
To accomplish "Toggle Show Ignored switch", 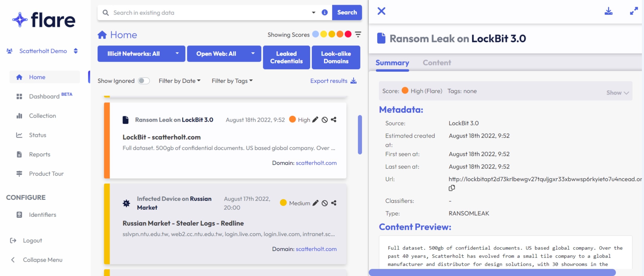I will (144, 81).
